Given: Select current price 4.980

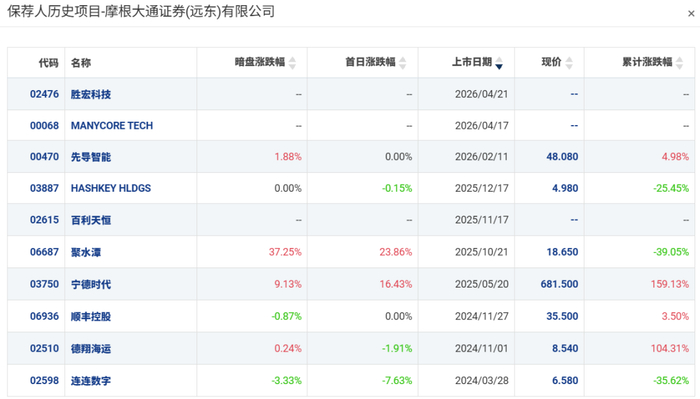Looking at the screenshot, I should 565,188.
